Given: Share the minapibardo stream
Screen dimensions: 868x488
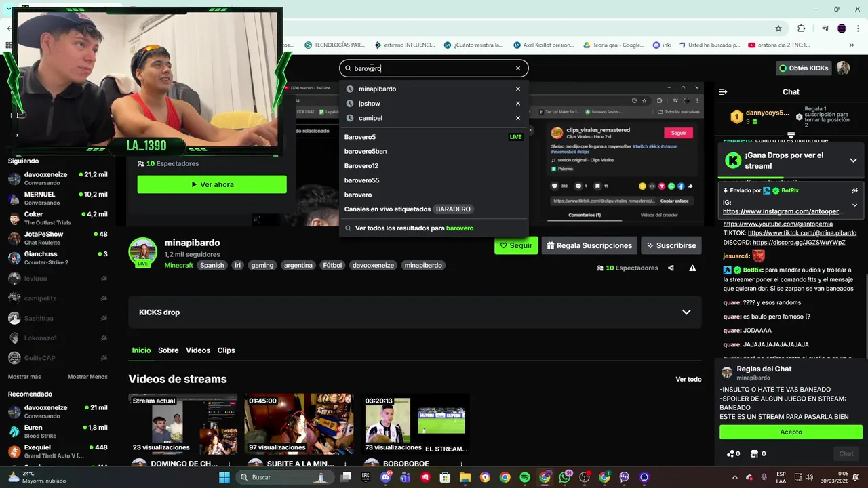Looking at the screenshot, I should point(671,268).
